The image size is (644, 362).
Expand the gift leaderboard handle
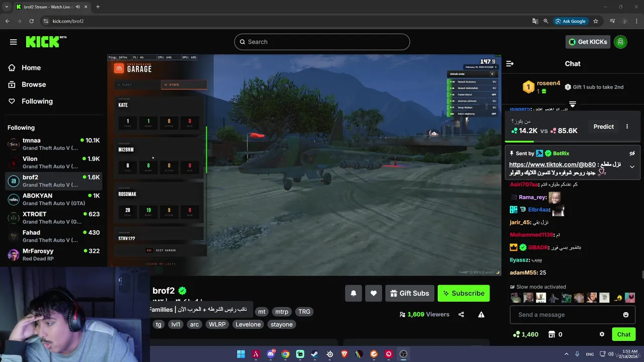coord(573,104)
